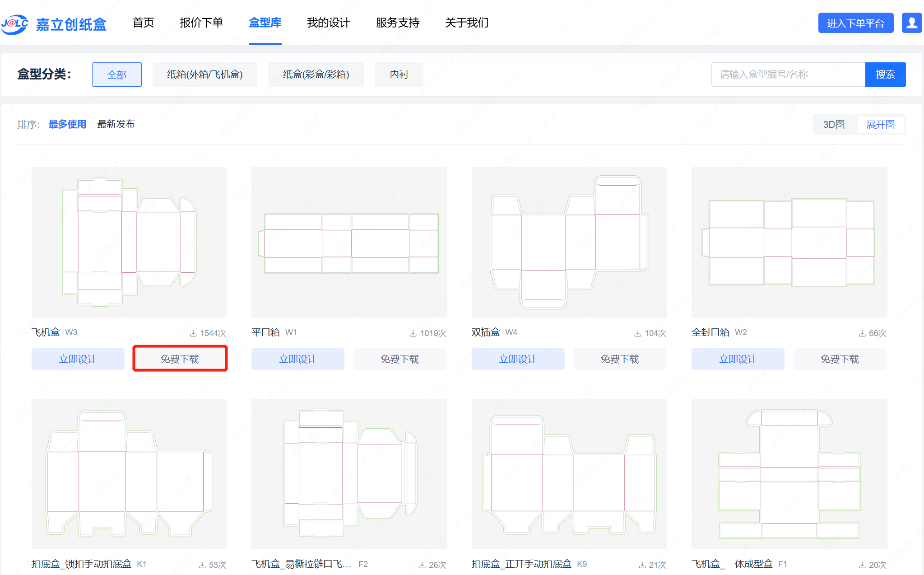Click 免费下载 for 飞机盒 W3
This screenshot has height=575, width=924.
pyautogui.click(x=180, y=359)
